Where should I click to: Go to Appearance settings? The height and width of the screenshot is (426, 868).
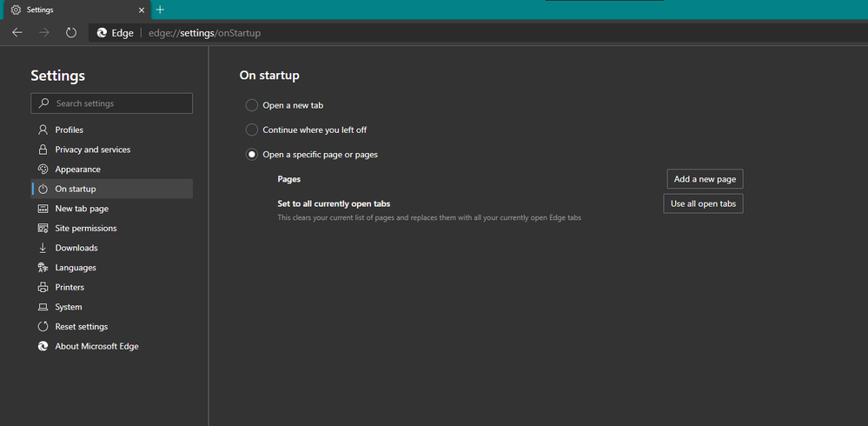pyautogui.click(x=112, y=169)
